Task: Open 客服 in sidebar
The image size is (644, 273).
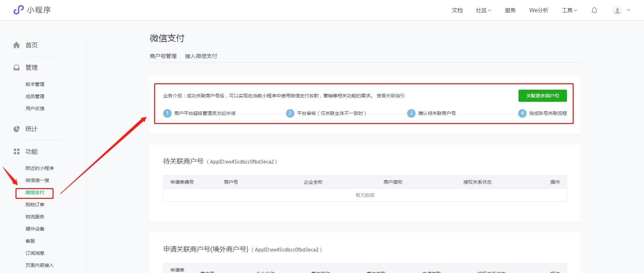Action: coord(30,241)
